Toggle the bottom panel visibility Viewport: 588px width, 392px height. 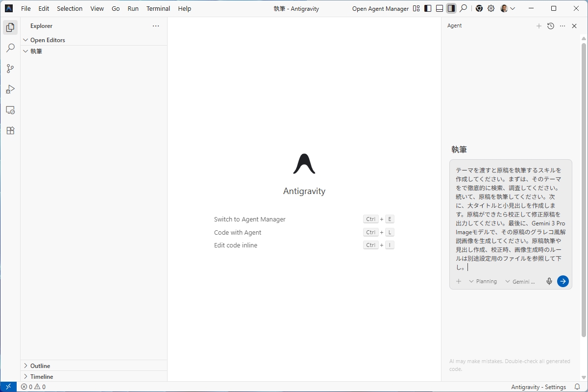(x=439, y=8)
